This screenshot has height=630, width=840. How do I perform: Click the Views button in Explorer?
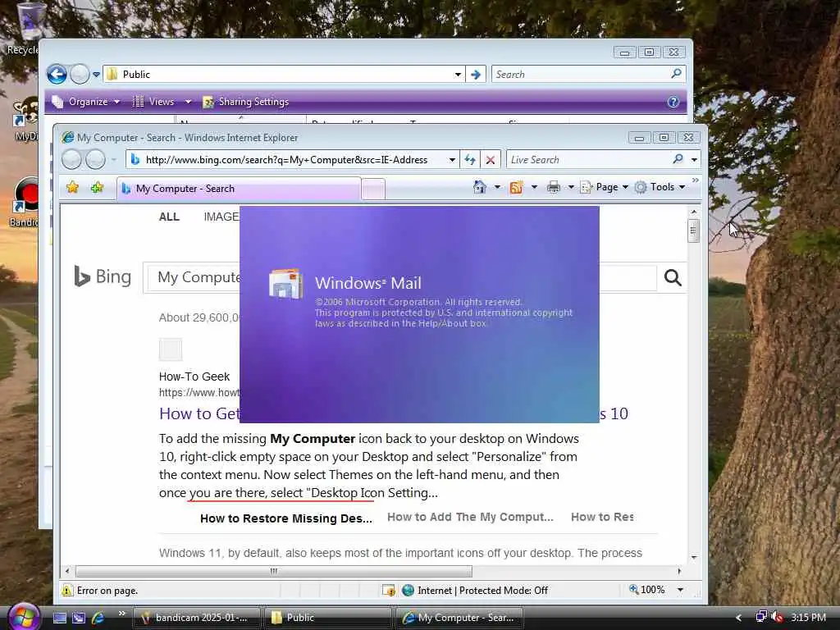click(154, 102)
